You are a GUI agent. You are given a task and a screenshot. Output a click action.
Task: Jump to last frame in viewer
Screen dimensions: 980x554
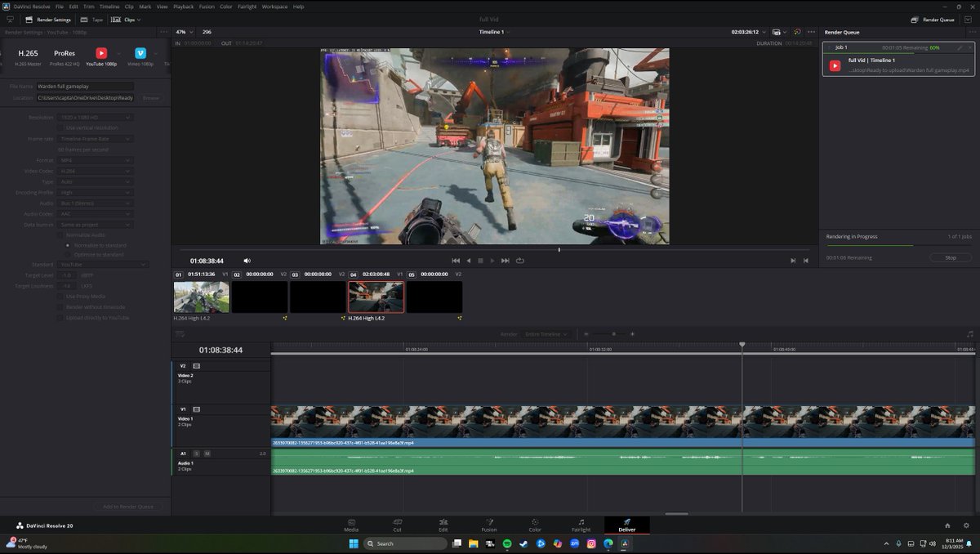coord(506,261)
